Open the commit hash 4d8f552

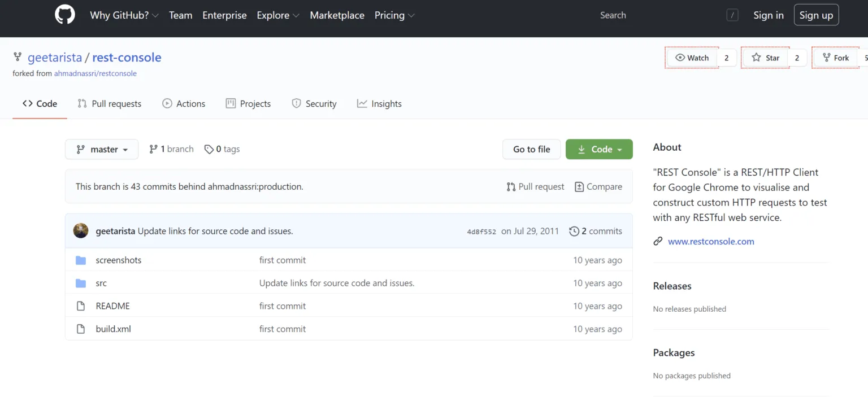(481, 232)
